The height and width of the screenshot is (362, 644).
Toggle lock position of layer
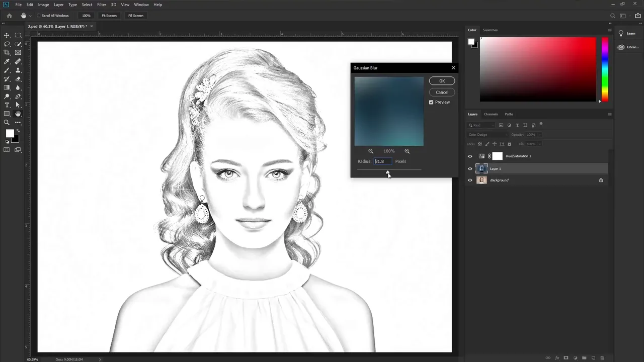coord(494,144)
